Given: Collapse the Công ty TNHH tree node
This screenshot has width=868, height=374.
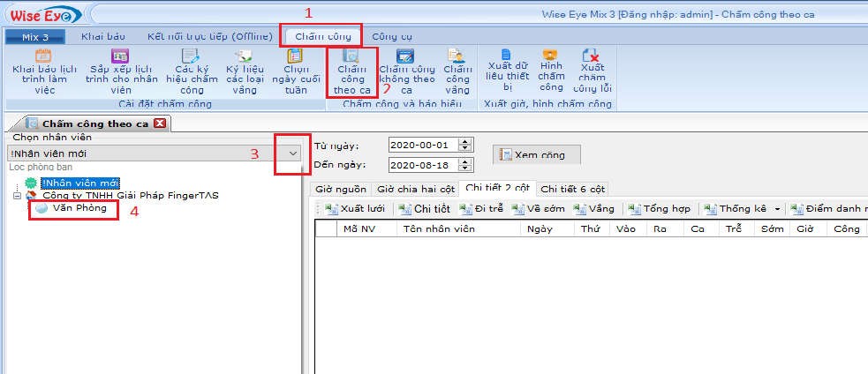Looking at the screenshot, I should tap(17, 195).
